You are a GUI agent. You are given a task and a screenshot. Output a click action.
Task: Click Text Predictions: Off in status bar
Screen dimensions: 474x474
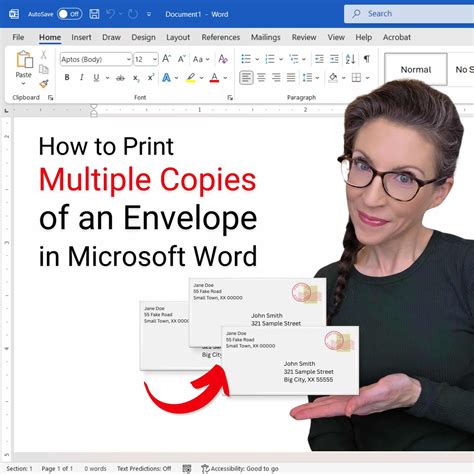[144, 469]
